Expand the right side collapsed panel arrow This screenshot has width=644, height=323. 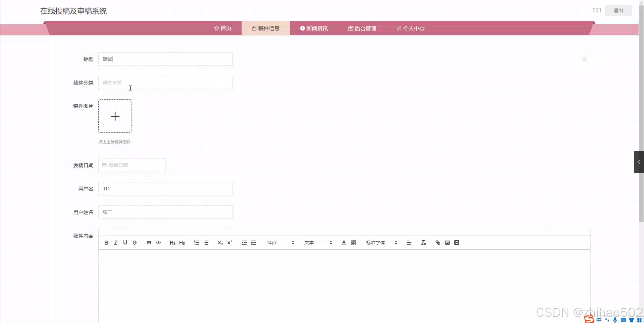[x=639, y=162]
